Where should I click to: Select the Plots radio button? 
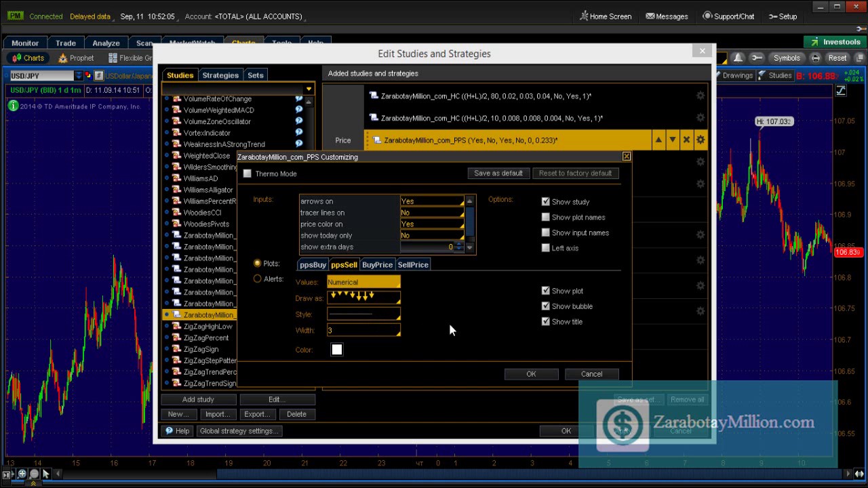point(257,263)
